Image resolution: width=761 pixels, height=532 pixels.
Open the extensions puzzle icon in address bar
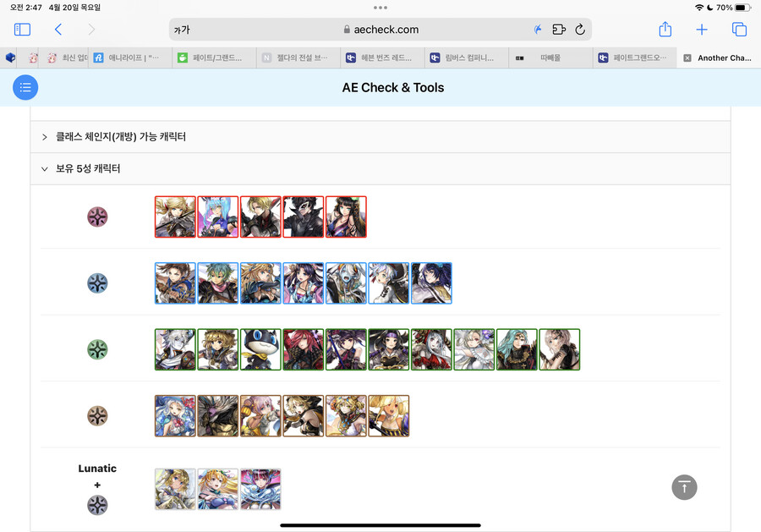[x=559, y=30]
